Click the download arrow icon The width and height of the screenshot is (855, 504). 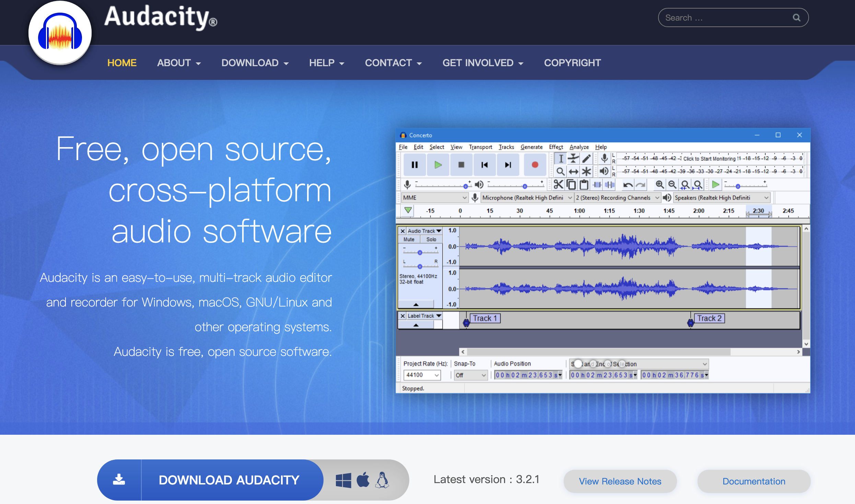119,480
